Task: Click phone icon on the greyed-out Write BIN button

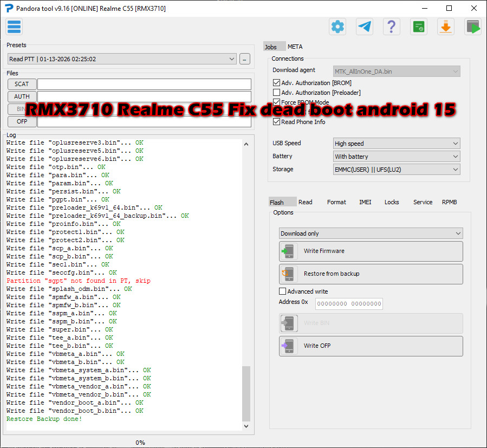Action: (289, 323)
